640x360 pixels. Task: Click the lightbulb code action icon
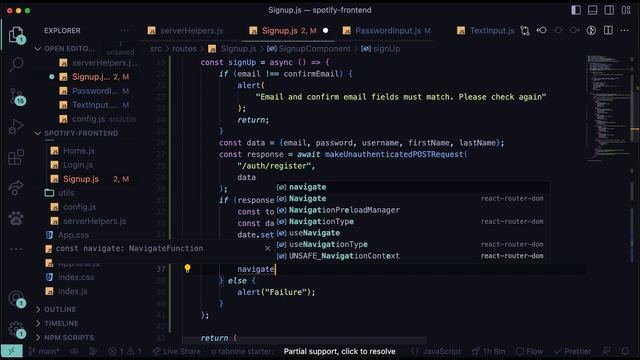(187, 268)
